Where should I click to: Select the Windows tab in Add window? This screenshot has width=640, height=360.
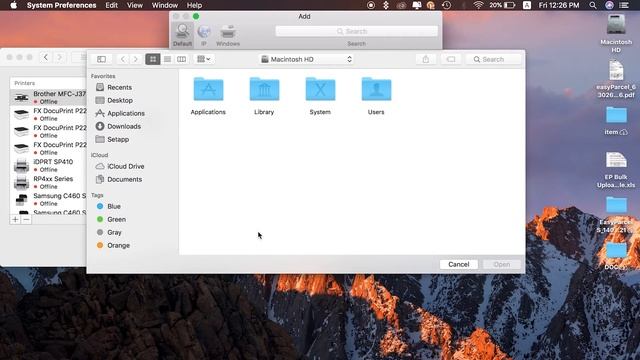(228, 35)
